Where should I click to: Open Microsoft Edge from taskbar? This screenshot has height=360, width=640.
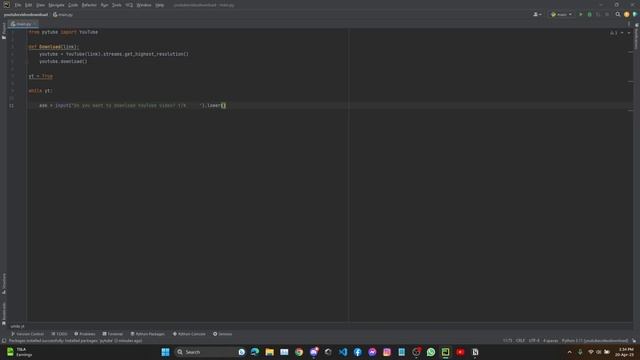[x=255, y=352]
